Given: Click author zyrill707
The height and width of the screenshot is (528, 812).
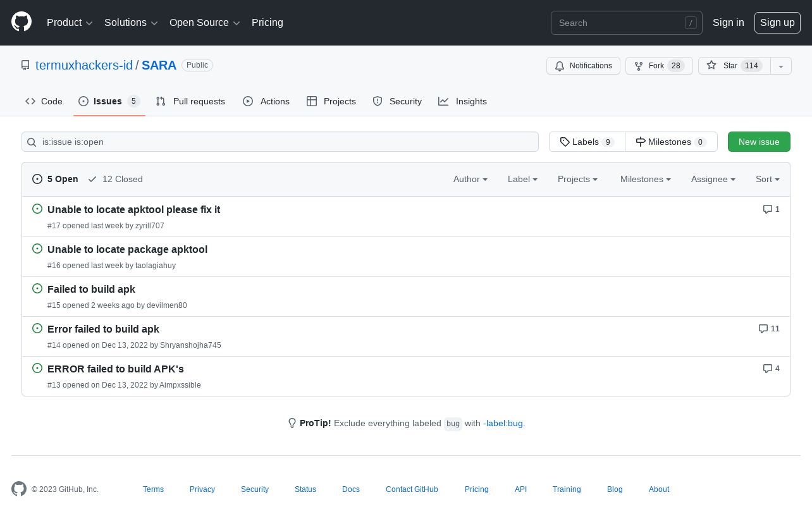Looking at the screenshot, I should 149,226.
